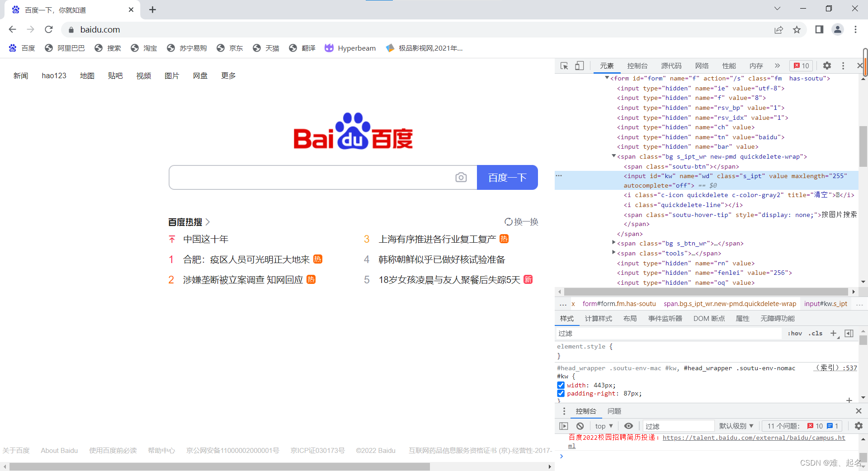Switch to the 网络 tab
The height and width of the screenshot is (471, 868).
coord(702,66)
